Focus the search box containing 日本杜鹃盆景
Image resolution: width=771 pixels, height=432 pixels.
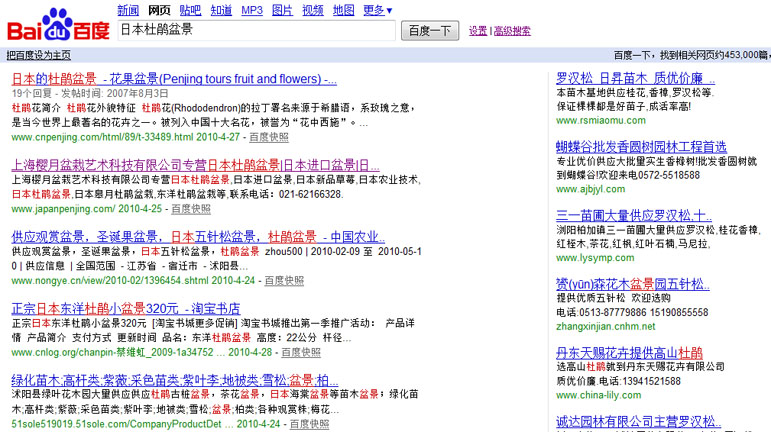[257, 30]
